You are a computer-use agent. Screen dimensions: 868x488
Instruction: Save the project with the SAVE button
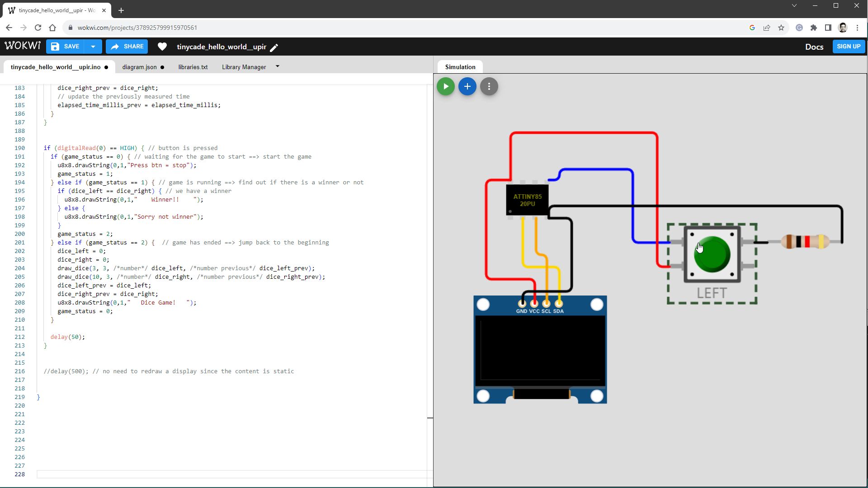pos(67,46)
